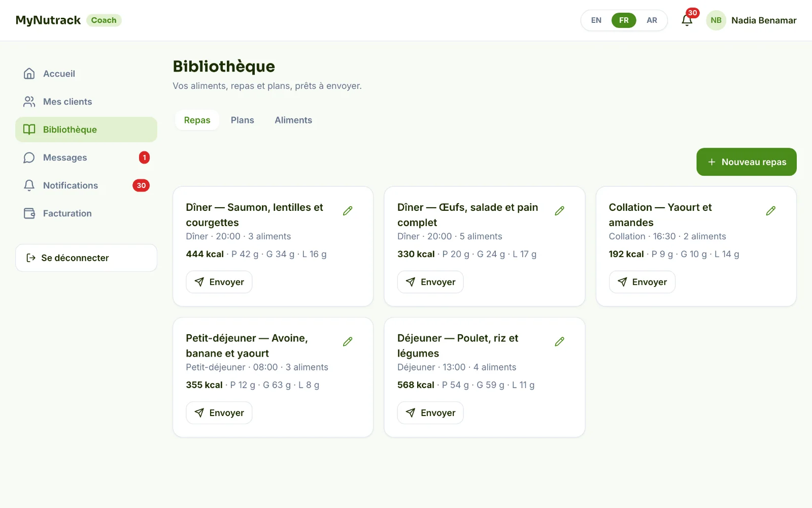This screenshot has width=812, height=508.
Task: Switch language to EN
Action: coord(596,20)
